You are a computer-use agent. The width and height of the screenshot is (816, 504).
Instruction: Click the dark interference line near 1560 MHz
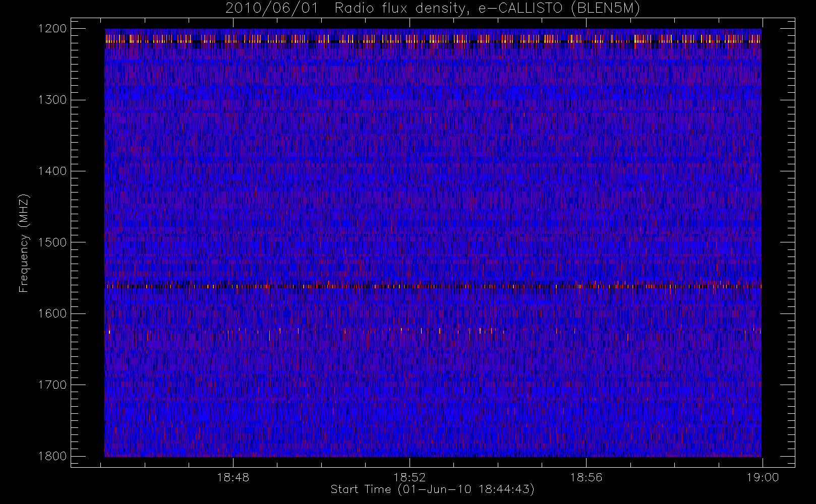point(433,286)
